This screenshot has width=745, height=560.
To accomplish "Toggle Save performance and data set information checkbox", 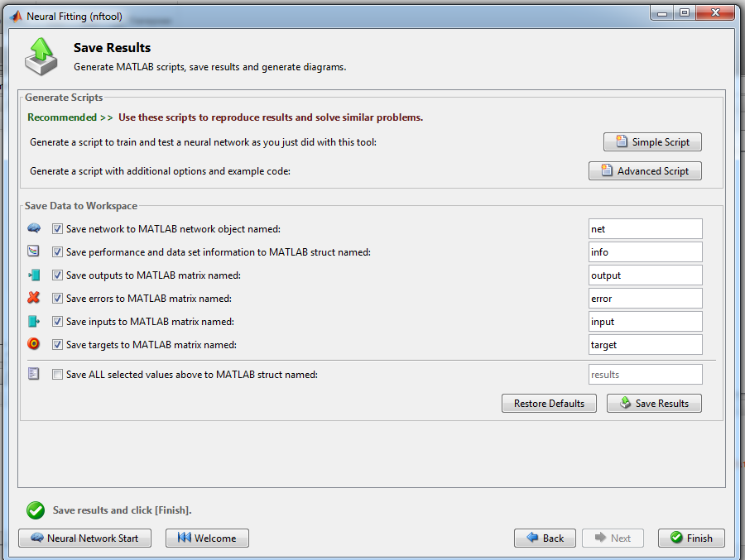I will (57, 252).
